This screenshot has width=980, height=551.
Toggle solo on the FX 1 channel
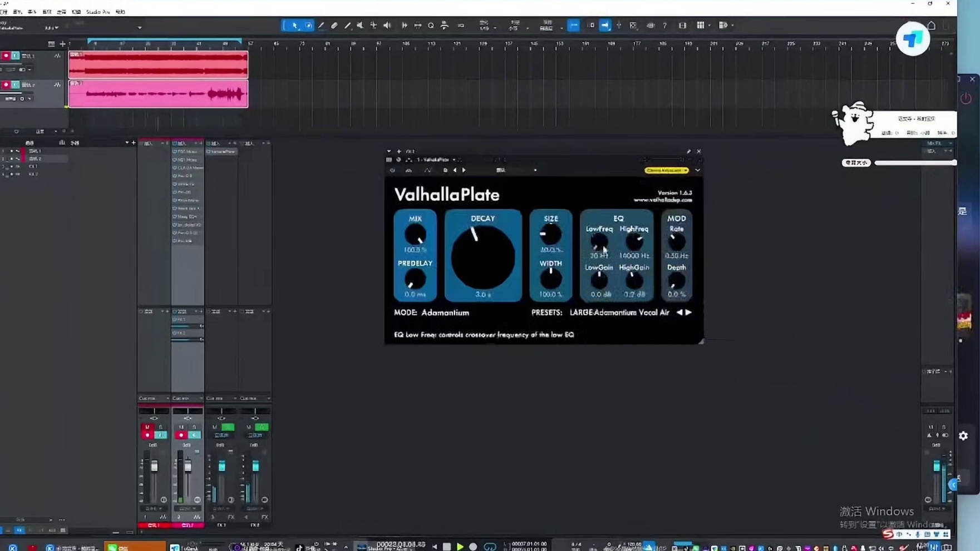228,427
